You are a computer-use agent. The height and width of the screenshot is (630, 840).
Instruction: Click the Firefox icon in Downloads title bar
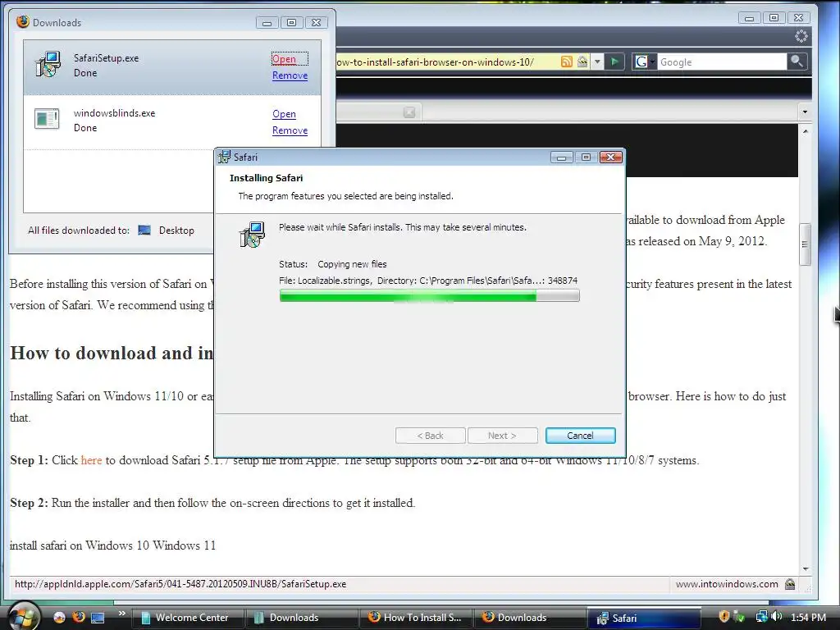coord(23,22)
